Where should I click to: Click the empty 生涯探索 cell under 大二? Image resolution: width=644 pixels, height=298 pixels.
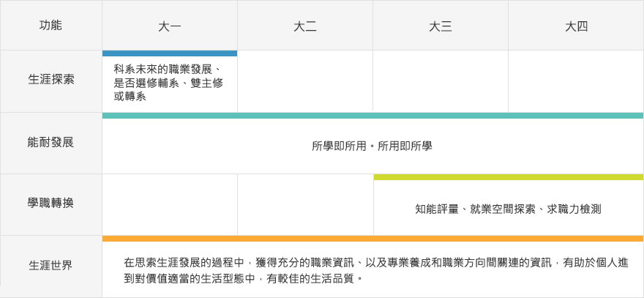[x=304, y=81]
